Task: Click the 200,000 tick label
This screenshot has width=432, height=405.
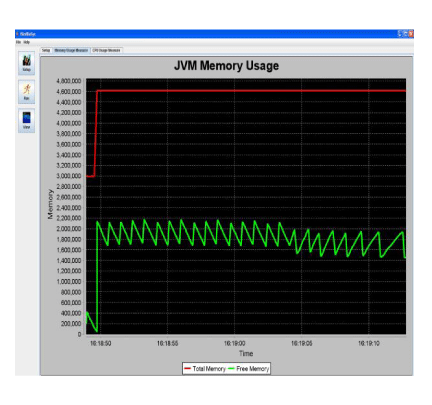Action: 71,324
